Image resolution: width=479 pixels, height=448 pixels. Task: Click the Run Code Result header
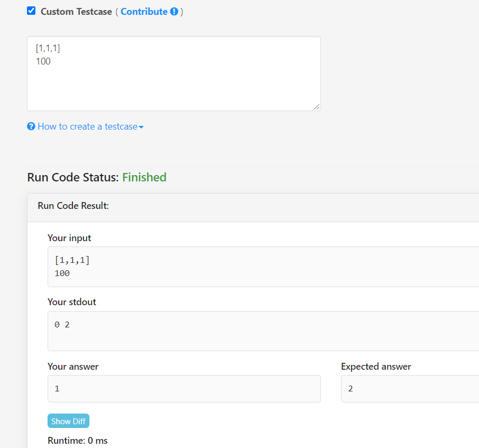click(73, 206)
